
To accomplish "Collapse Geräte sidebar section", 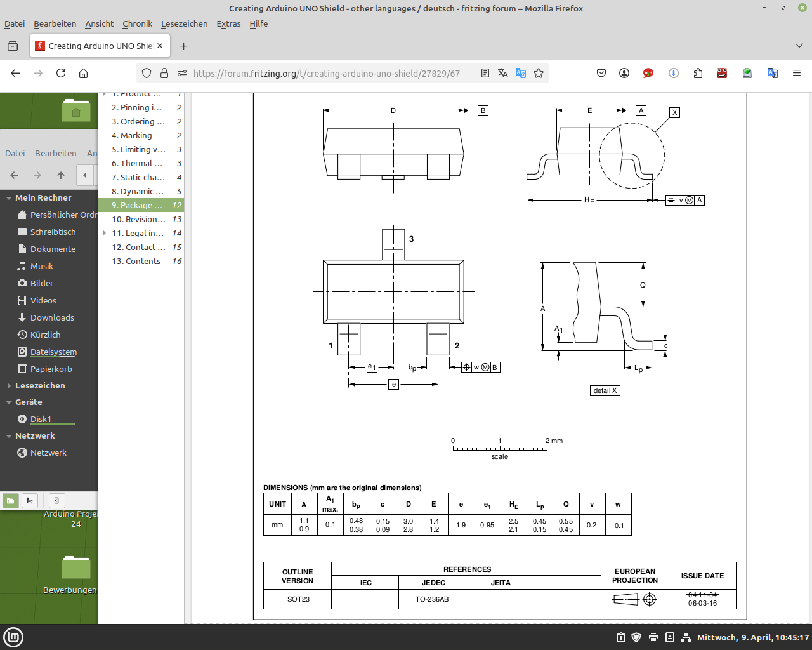I will 9,402.
